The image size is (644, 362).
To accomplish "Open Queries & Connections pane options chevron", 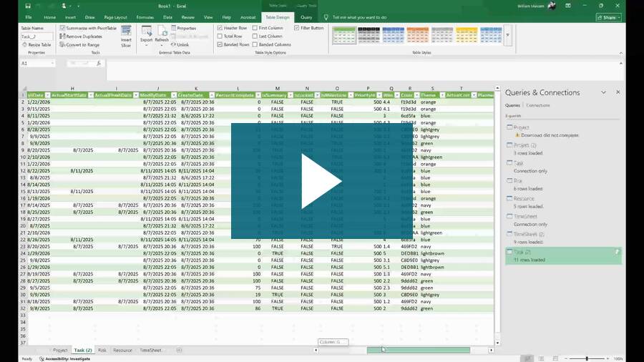I will point(603,92).
